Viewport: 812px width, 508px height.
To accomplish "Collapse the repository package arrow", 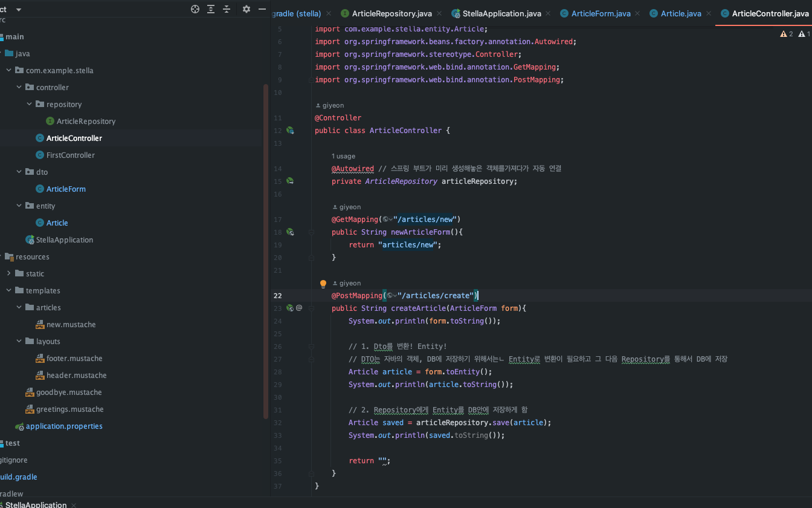I will [x=30, y=104].
